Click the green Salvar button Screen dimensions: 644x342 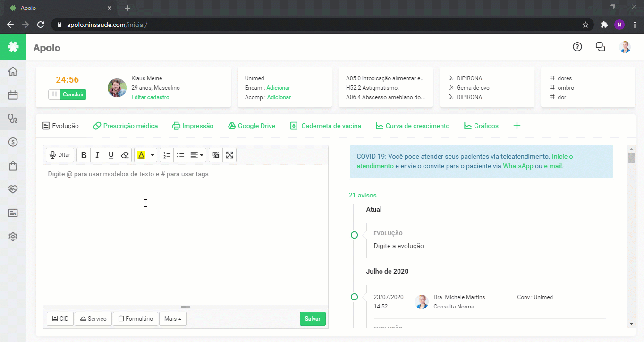[313, 319]
